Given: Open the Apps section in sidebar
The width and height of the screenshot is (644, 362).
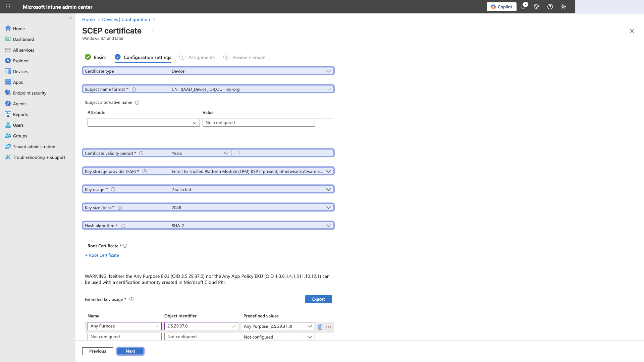Looking at the screenshot, I should tap(18, 82).
